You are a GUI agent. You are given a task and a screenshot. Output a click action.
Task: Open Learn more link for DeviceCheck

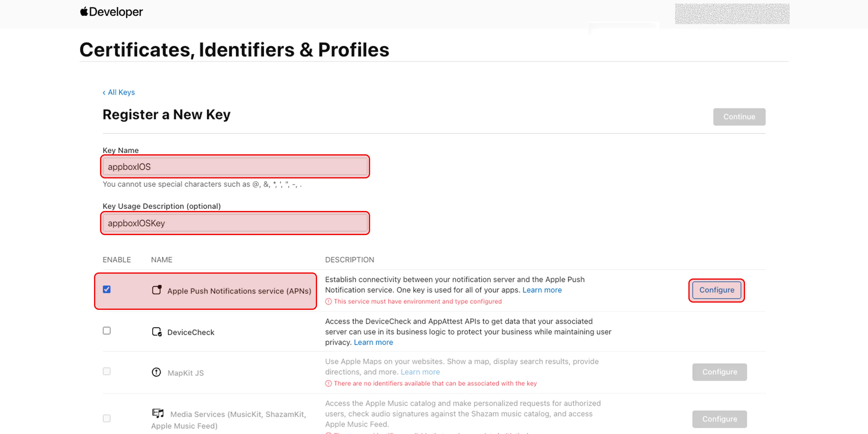(373, 342)
